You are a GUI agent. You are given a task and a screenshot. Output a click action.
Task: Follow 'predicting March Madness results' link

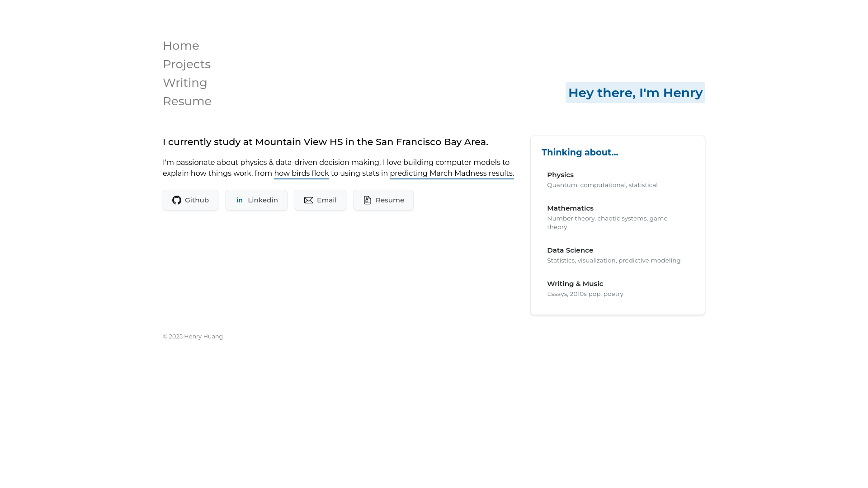pos(452,174)
